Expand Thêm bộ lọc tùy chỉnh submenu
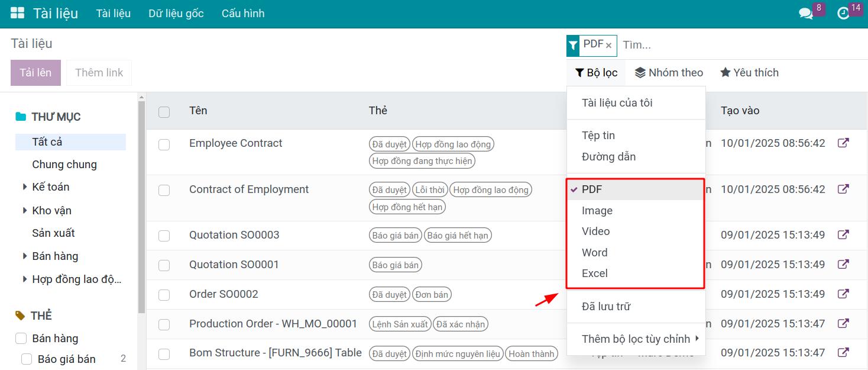The width and height of the screenshot is (868, 370). click(x=636, y=339)
